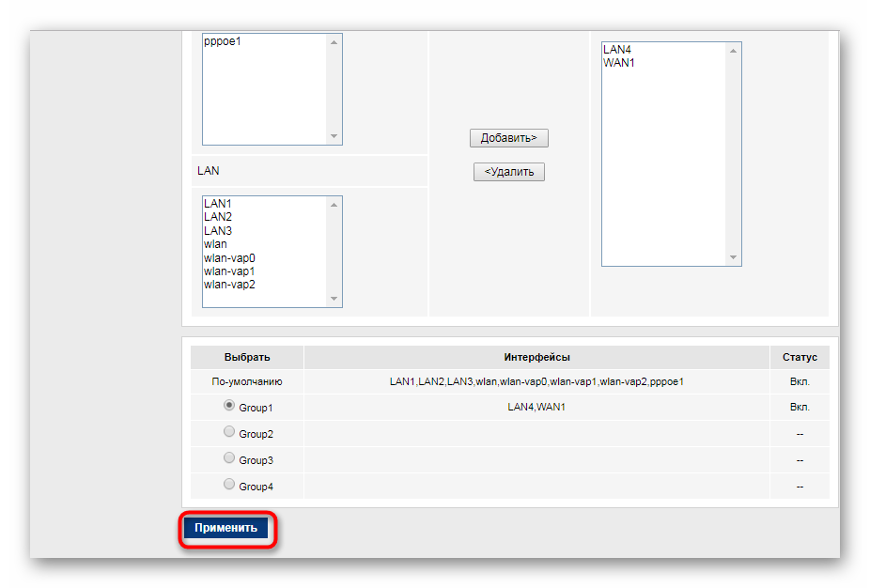This screenshot has width=870, height=588.
Task: Select LAN3 in the LAN list
Action: (218, 231)
